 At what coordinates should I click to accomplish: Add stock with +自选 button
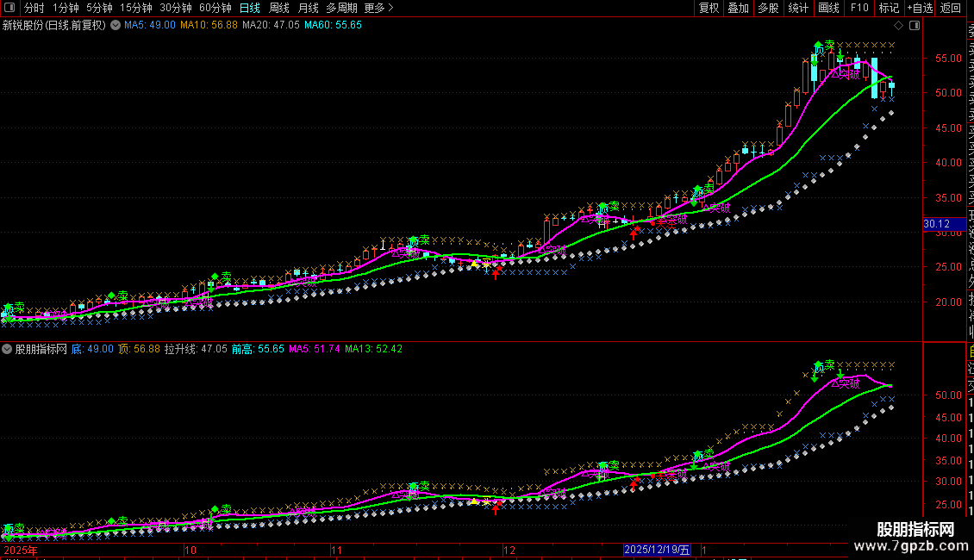920,8
